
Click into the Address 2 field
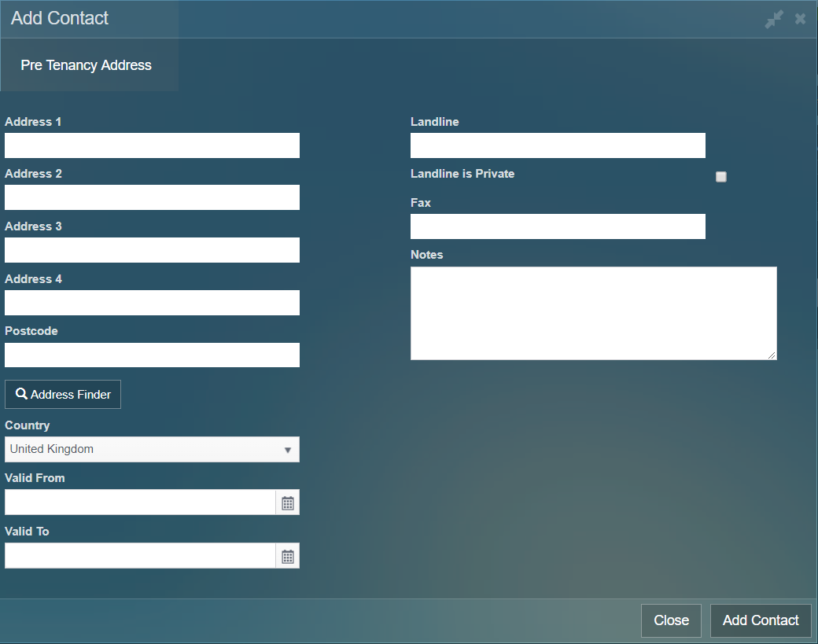click(152, 197)
